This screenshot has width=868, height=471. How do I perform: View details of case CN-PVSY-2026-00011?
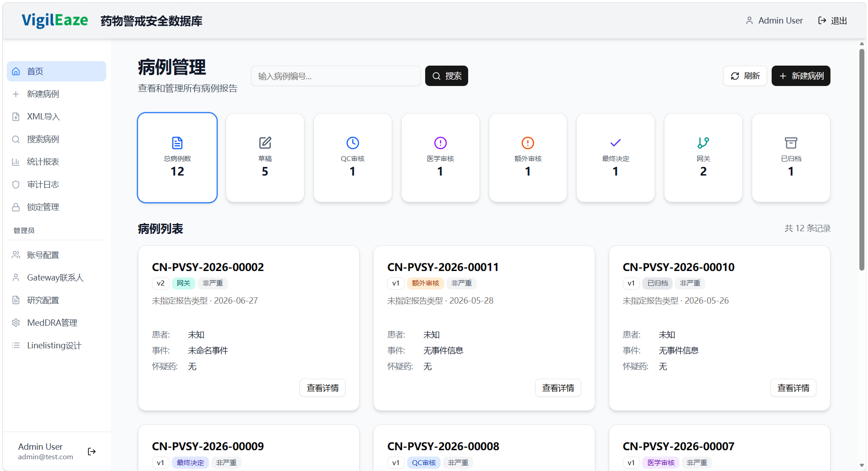558,388
